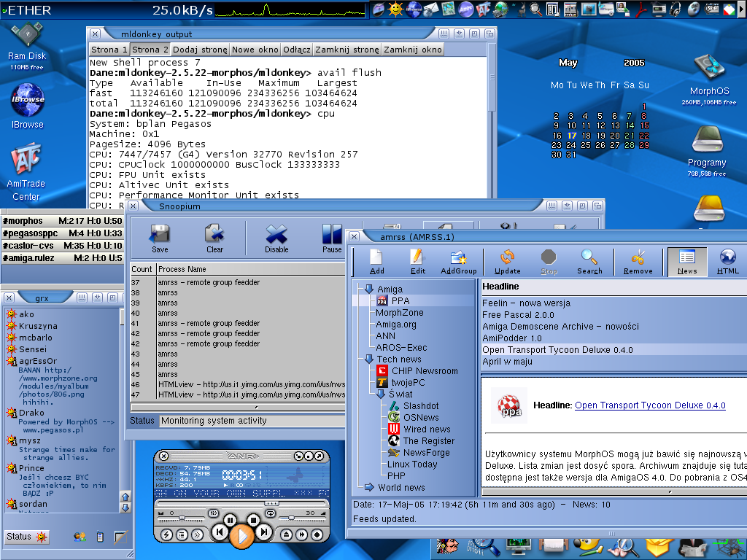
Task: Open the IBrowse desktop icon
Action: pyautogui.click(x=28, y=106)
